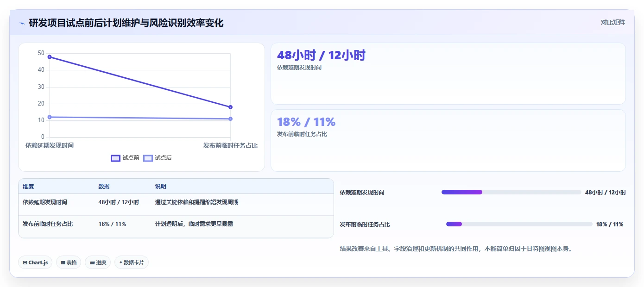Click the 48小时 / 12小时 value beside progress bar

coord(606,193)
